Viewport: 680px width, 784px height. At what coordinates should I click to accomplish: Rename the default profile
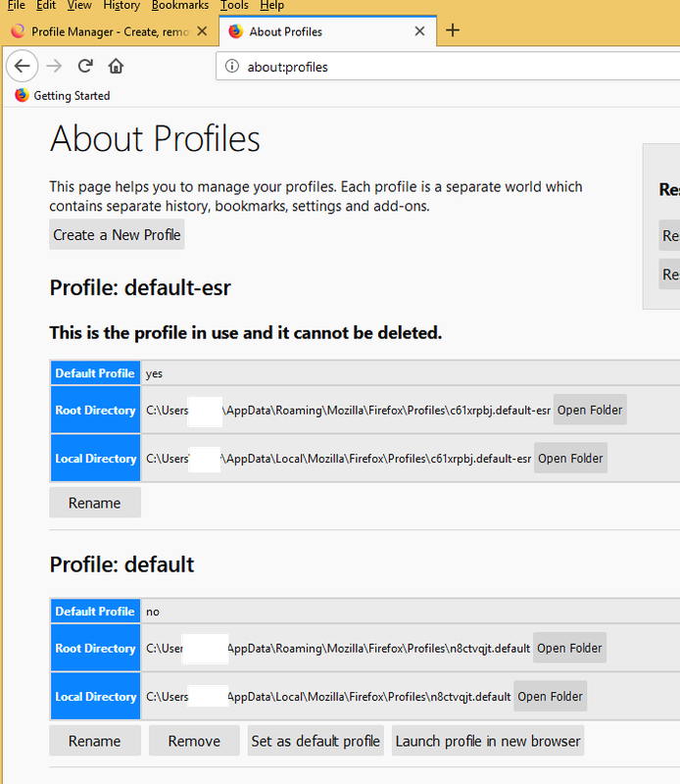[95, 741]
